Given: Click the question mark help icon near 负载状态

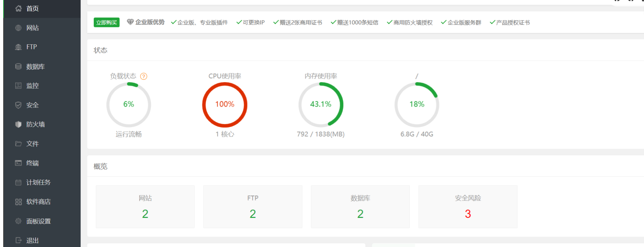Looking at the screenshot, I should 143,76.
